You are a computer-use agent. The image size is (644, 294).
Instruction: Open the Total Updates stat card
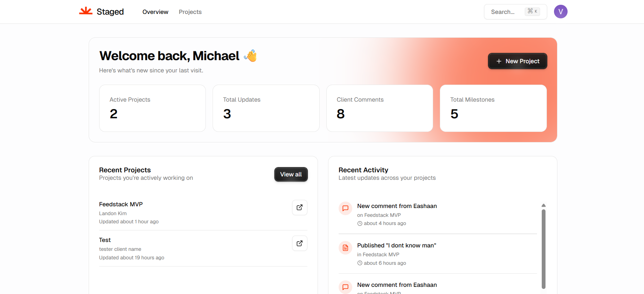tap(266, 108)
